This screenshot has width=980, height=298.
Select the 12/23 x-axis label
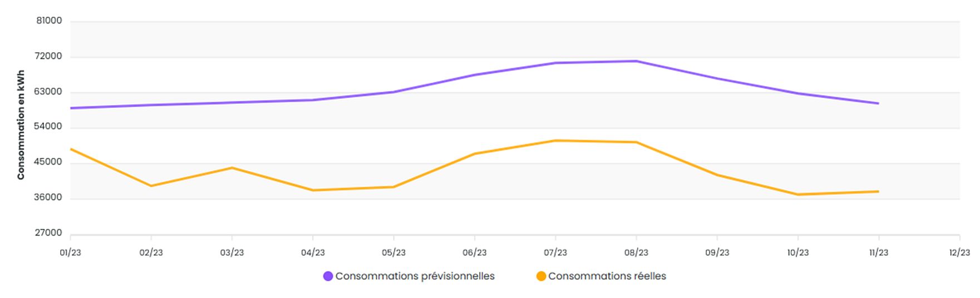[x=959, y=252]
